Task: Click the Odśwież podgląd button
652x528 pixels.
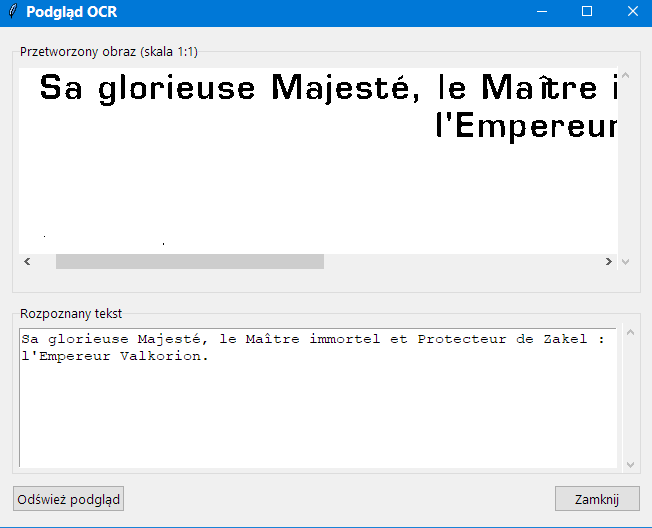Action: (x=69, y=499)
